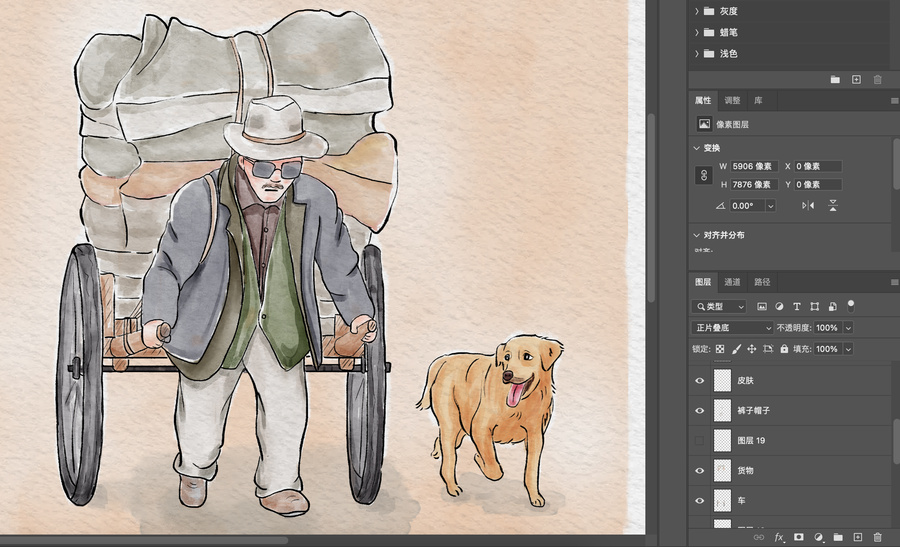
Task: Open the 填充 slider dropdown
Action: [848, 349]
